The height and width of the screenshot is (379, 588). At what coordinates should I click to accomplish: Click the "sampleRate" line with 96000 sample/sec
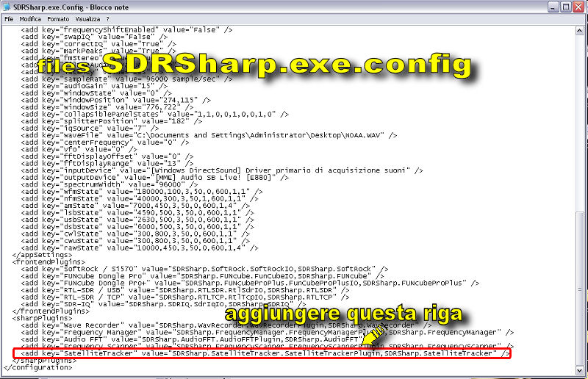click(126, 79)
